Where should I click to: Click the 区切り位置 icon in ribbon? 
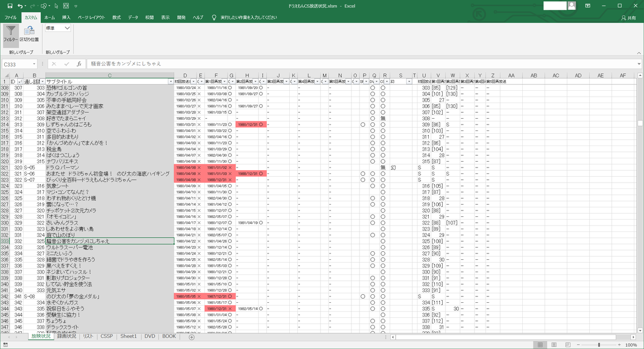pos(29,31)
